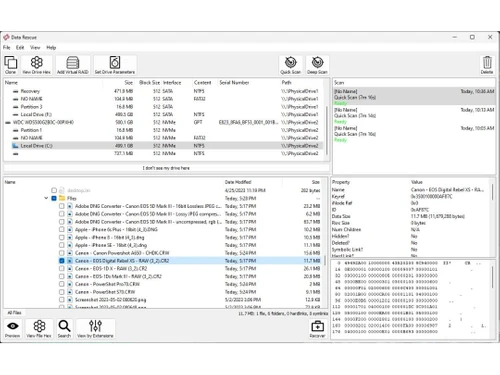The width and height of the screenshot is (500, 375).
Task: Select Screenshot 080620 png file
Action: (x=190, y=300)
